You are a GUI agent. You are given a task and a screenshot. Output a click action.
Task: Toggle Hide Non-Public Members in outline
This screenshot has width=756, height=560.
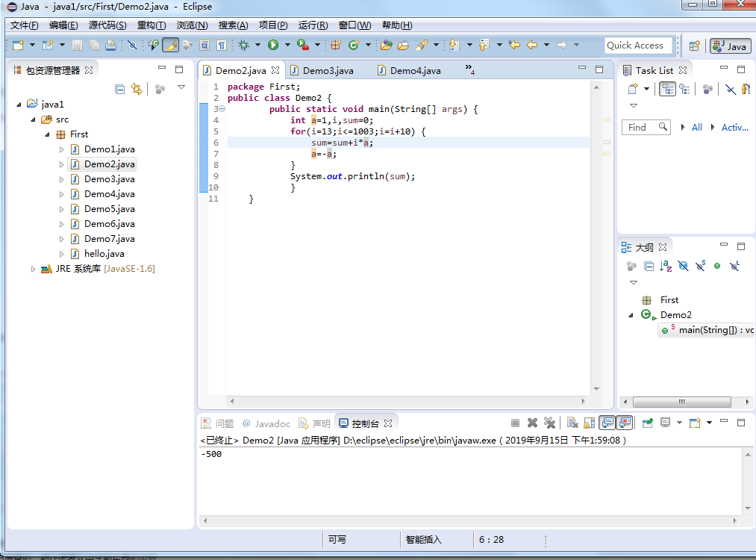717,266
